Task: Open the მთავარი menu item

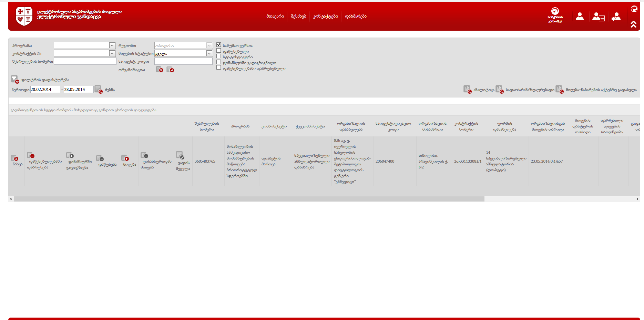Action: 275,16
